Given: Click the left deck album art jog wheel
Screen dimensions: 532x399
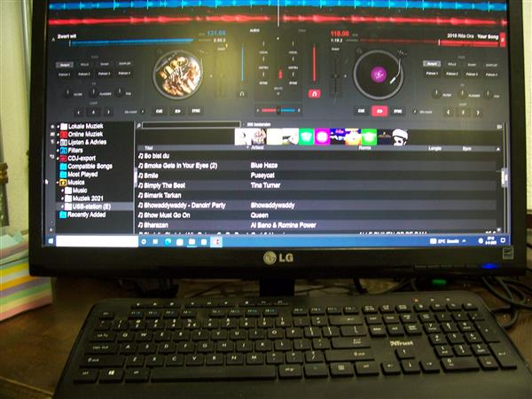Looking at the screenshot, I should pyautogui.click(x=177, y=74).
